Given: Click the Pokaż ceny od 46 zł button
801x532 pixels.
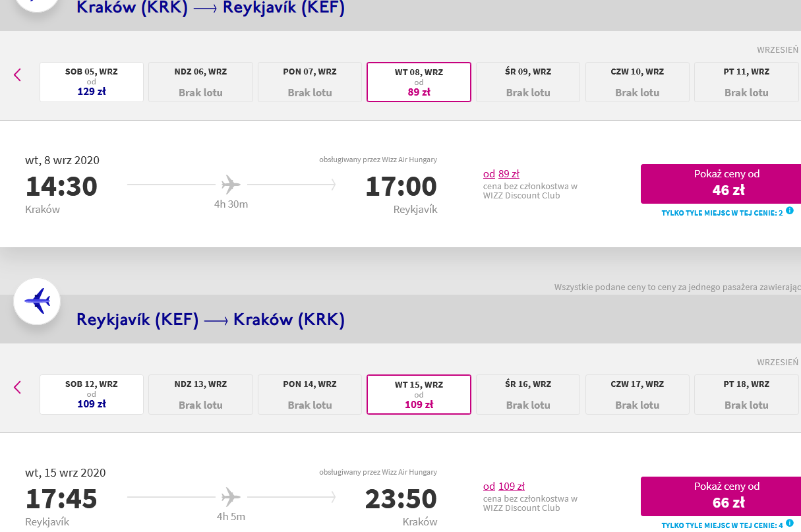Looking at the screenshot, I should (x=721, y=184).
